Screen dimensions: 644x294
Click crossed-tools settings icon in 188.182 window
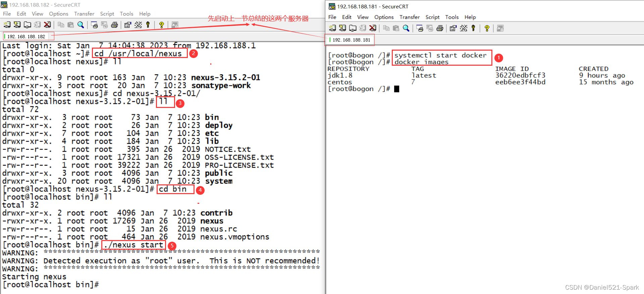138,24
